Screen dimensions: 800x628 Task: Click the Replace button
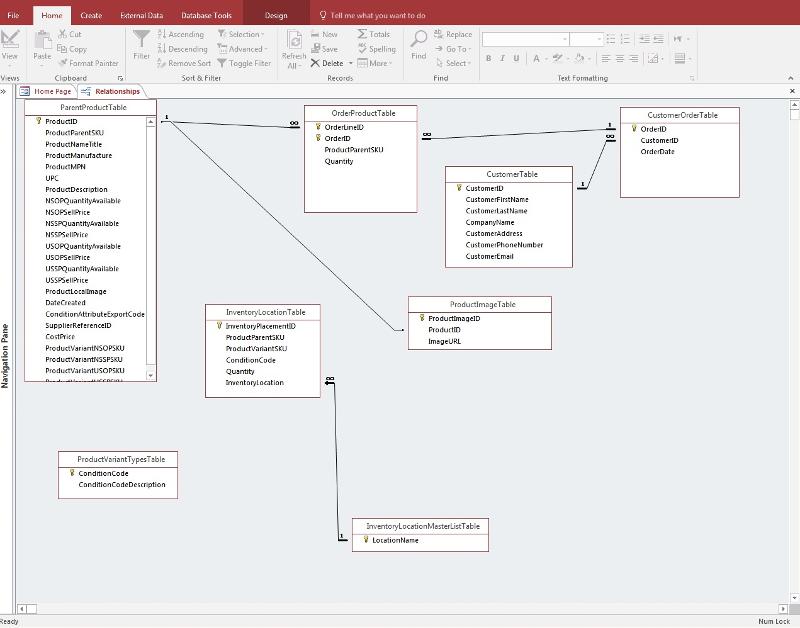point(453,34)
